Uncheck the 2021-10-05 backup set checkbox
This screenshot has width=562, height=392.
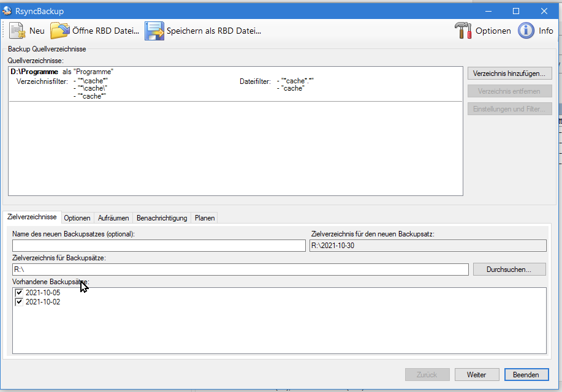pos(19,293)
